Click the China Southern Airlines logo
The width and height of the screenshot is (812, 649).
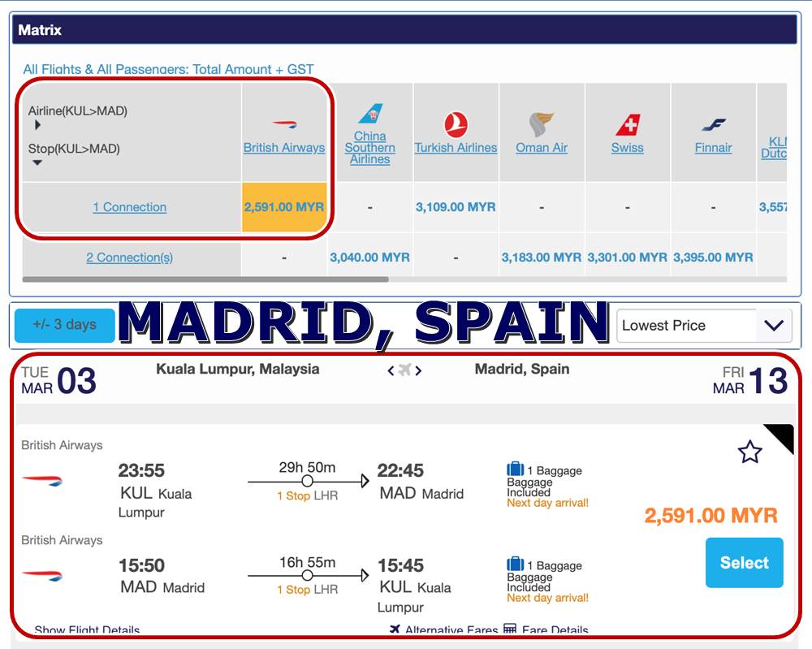pyautogui.click(x=370, y=114)
